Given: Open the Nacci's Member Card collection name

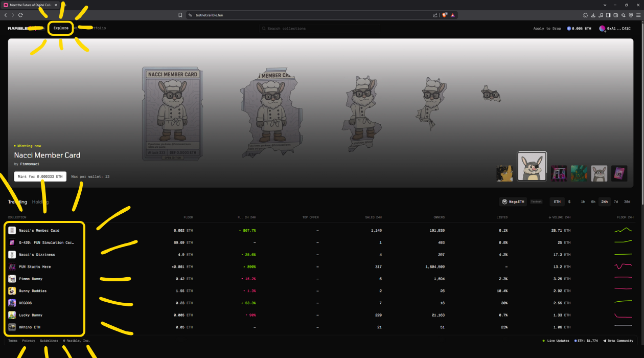Looking at the screenshot, I should 39,231.
